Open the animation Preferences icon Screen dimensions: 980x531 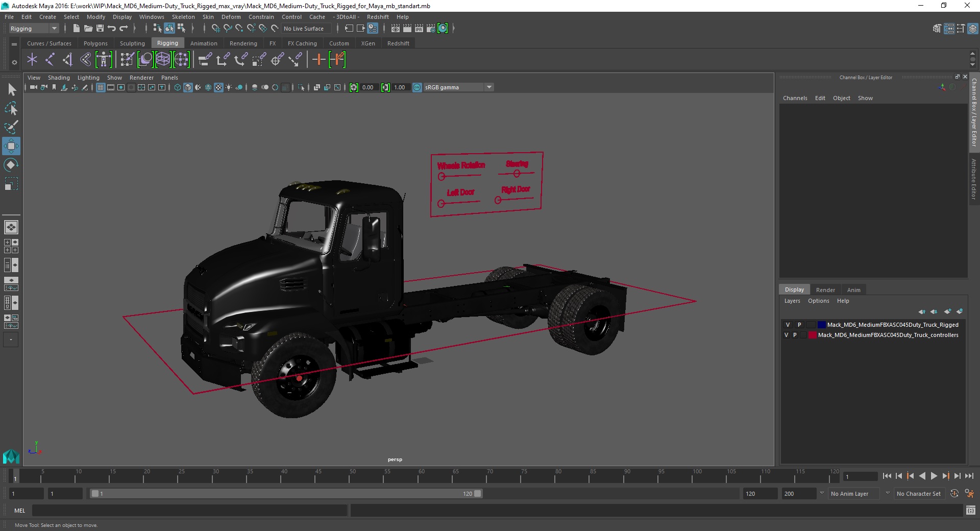point(970,494)
